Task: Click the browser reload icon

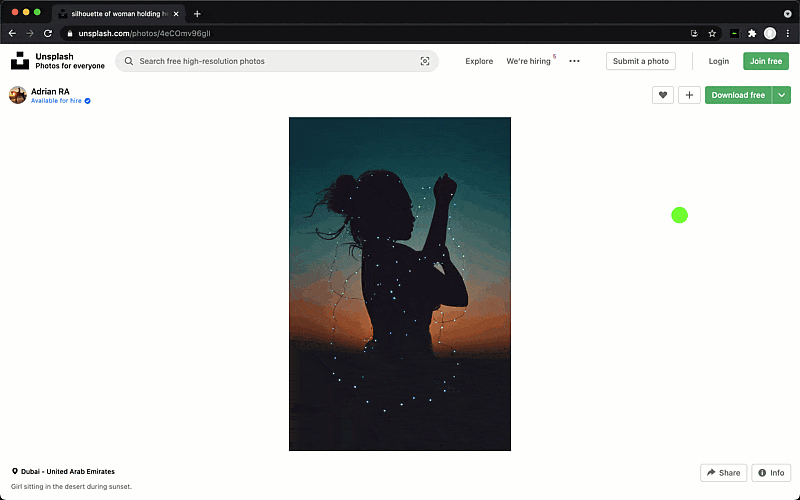Action: coord(47,33)
